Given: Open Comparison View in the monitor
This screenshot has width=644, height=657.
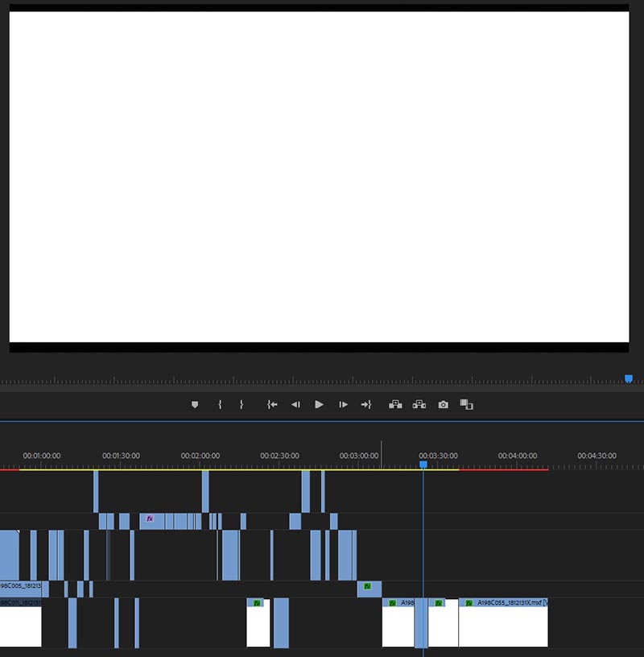Looking at the screenshot, I should pyautogui.click(x=466, y=404).
